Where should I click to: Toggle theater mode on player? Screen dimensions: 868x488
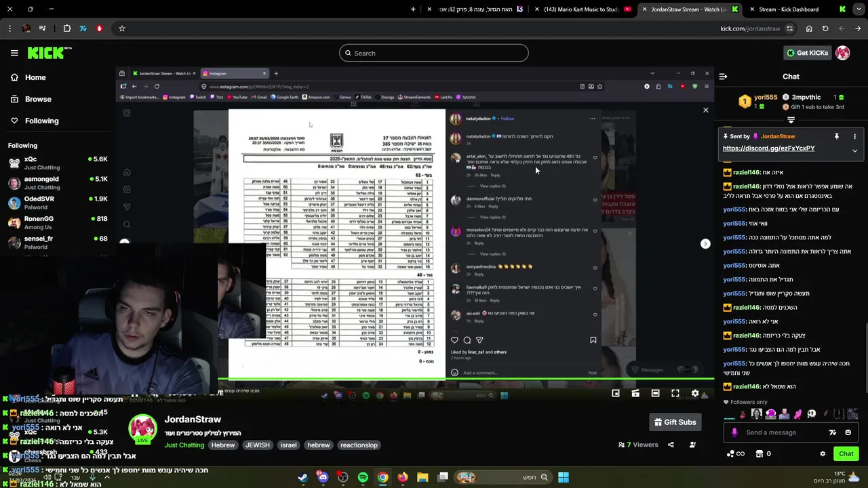655,393
